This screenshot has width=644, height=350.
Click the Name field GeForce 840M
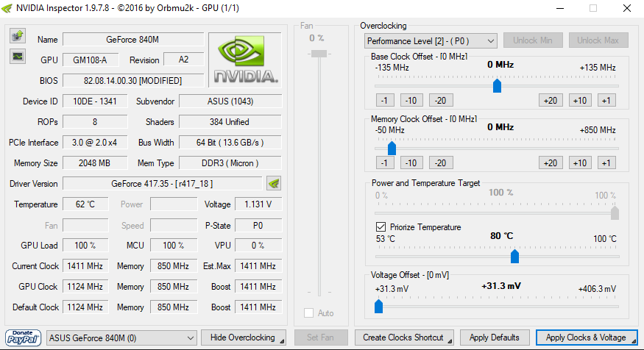133,40
